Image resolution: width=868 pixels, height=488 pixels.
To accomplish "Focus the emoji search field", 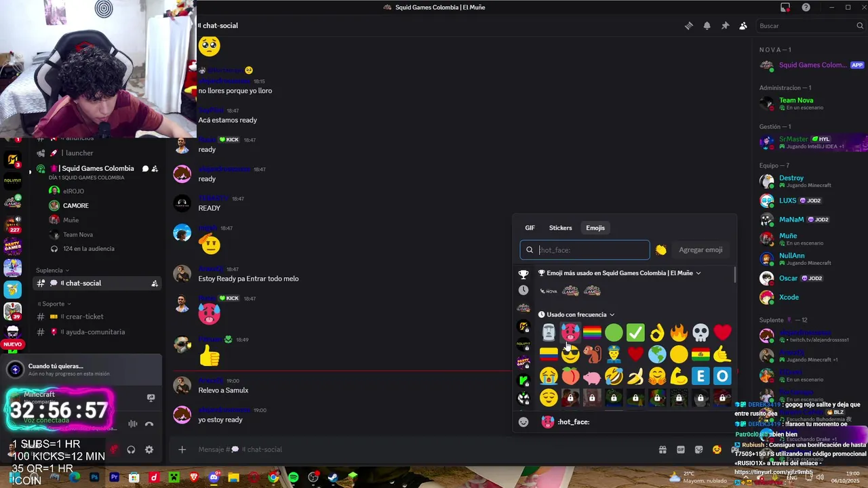I will coord(585,250).
